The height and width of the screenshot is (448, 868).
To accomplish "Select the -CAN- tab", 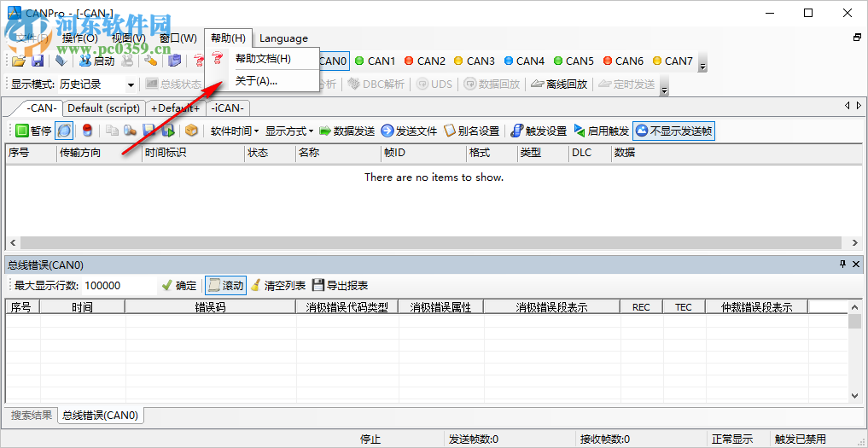I will [x=42, y=108].
